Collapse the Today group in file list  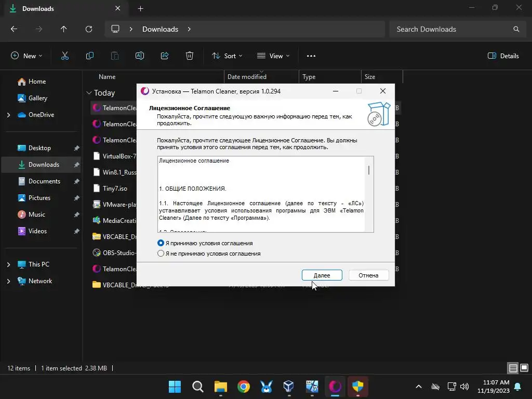coord(89,92)
